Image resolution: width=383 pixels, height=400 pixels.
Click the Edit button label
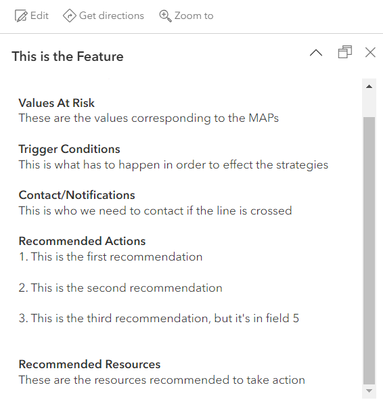click(x=39, y=16)
